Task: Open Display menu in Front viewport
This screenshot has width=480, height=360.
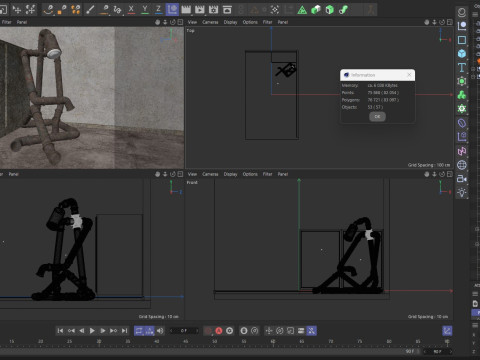Action: click(230, 174)
